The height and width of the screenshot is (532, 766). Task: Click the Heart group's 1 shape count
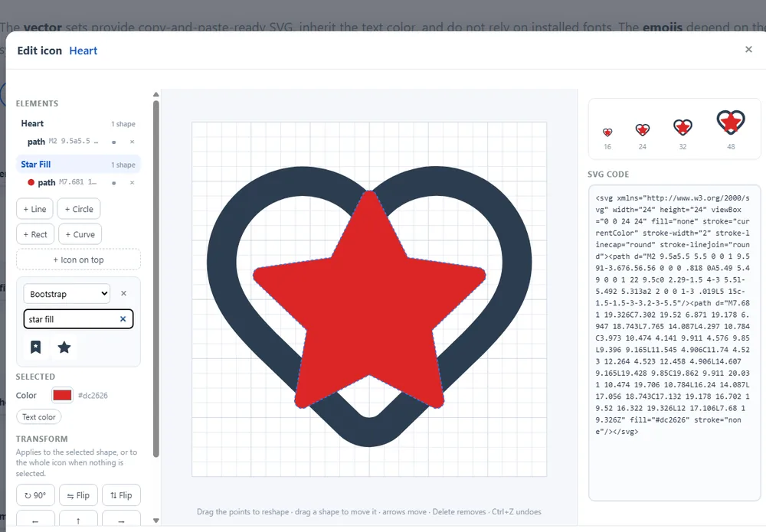pyautogui.click(x=123, y=124)
